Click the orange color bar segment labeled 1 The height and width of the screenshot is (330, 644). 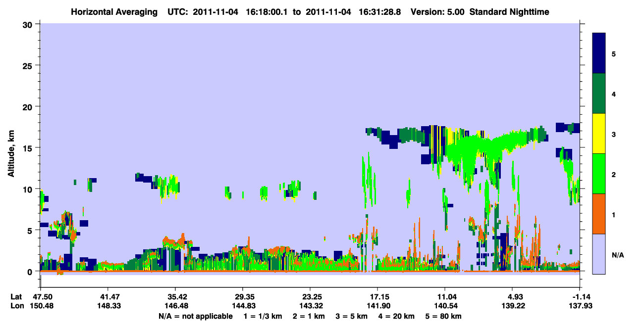tap(599, 214)
